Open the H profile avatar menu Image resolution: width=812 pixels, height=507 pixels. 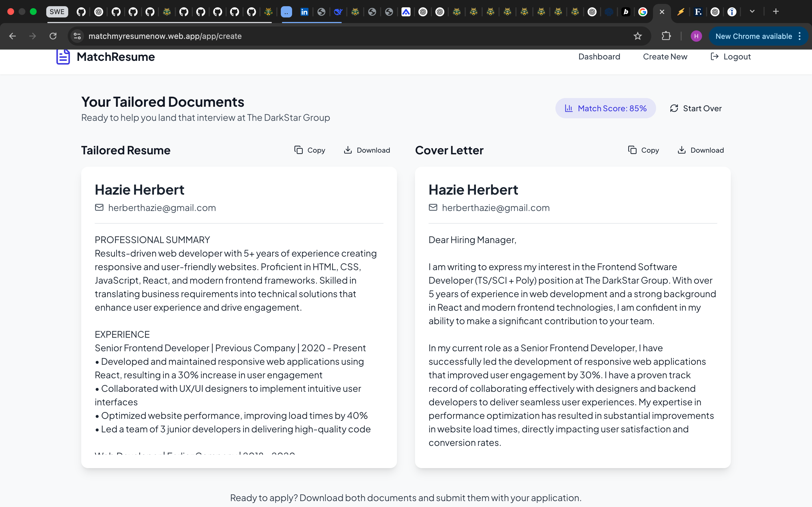(696, 36)
